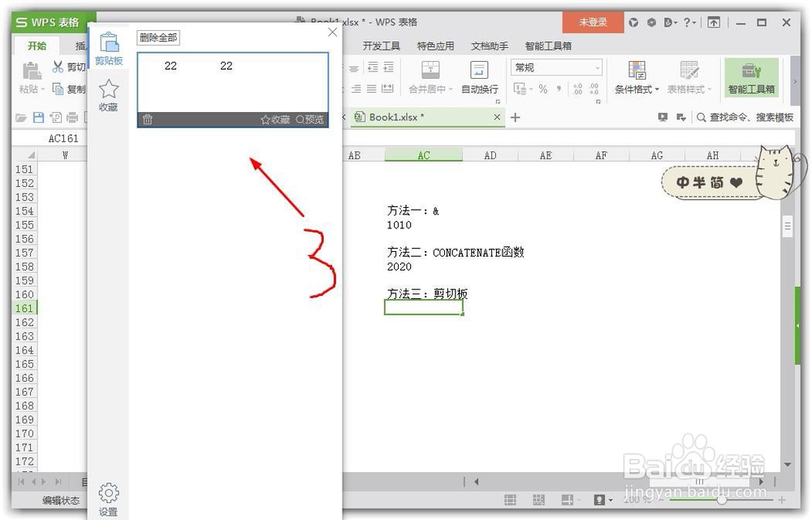Apply percent style to the cell
Viewport: 812px width, 520px height.
coord(542,88)
